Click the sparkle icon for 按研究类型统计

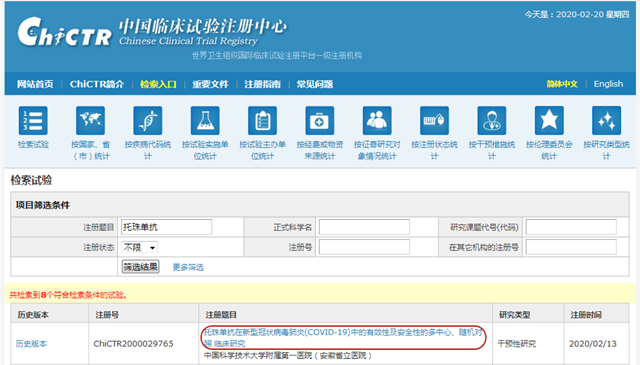pyautogui.click(x=607, y=120)
